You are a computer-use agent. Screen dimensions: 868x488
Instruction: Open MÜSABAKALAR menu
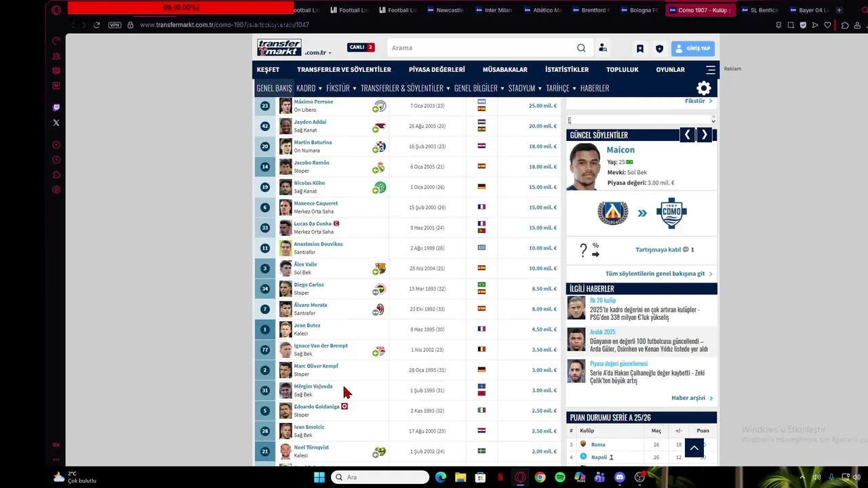505,70
